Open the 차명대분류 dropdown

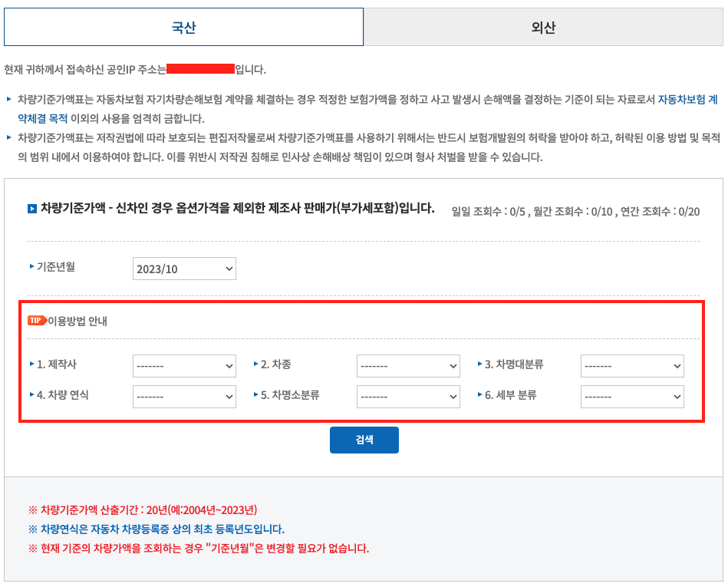point(631,365)
